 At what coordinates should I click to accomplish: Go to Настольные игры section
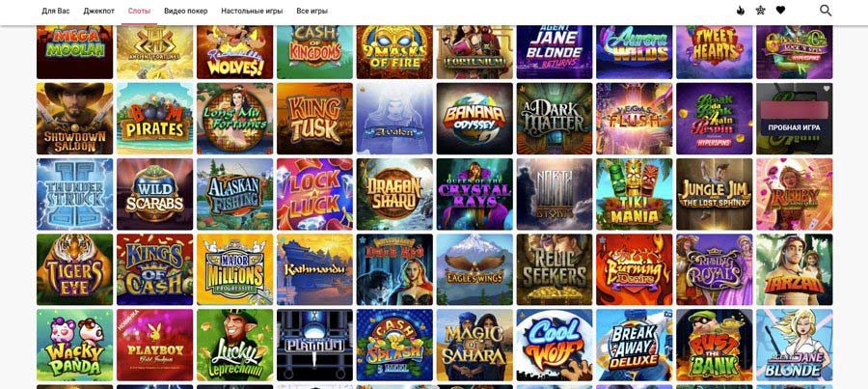[252, 11]
